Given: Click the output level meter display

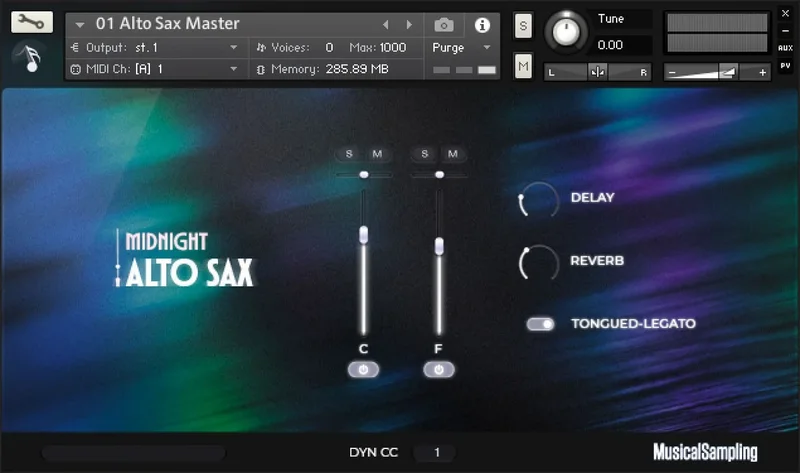Looking at the screenshot, I should pyautogui.click(x=717, y=33).
